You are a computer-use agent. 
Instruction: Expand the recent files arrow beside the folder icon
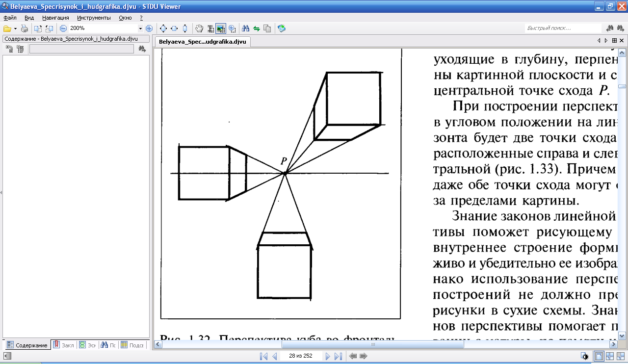[x=15, y=28]
